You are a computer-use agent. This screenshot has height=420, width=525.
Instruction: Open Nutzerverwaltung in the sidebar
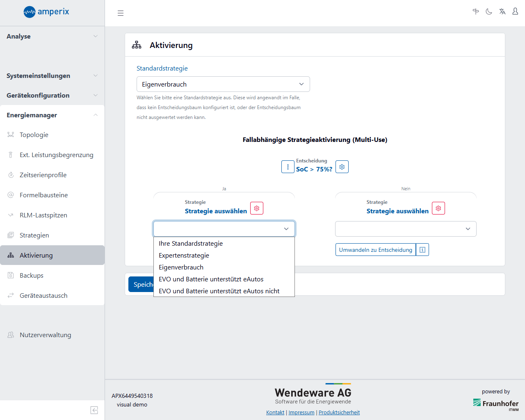point(45,335)
